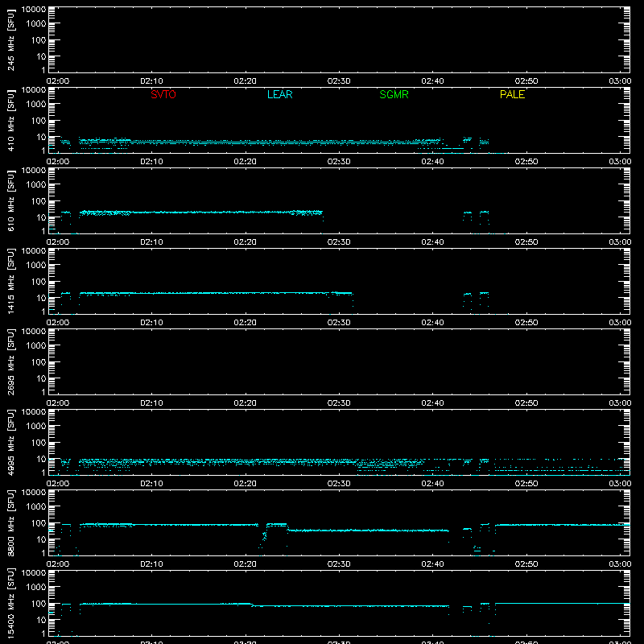The height and width of the screenshot is (644, 644).
Task: Select the 610 MHz [SFU] axis label
Action: (11, 200)
